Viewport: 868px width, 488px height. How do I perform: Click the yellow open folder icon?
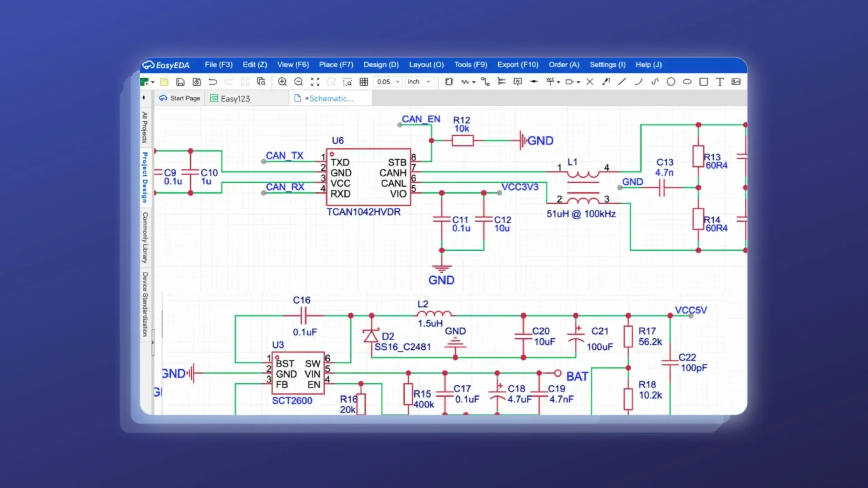pos(164,82)
